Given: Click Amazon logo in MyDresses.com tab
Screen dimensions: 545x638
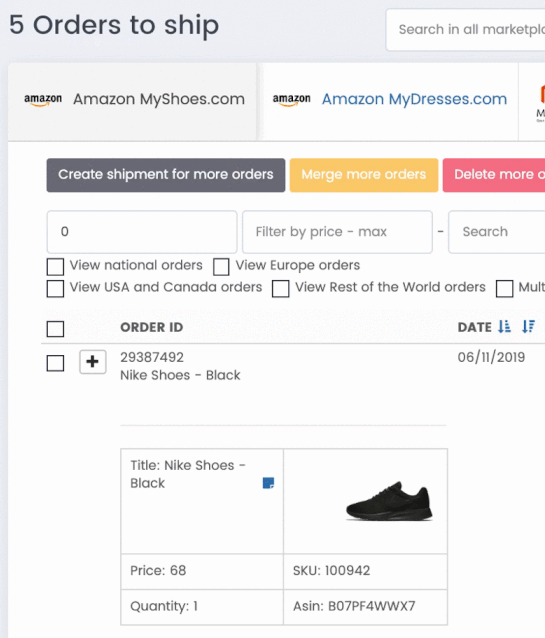Looking at the screenshot, I should pos(291,100).
